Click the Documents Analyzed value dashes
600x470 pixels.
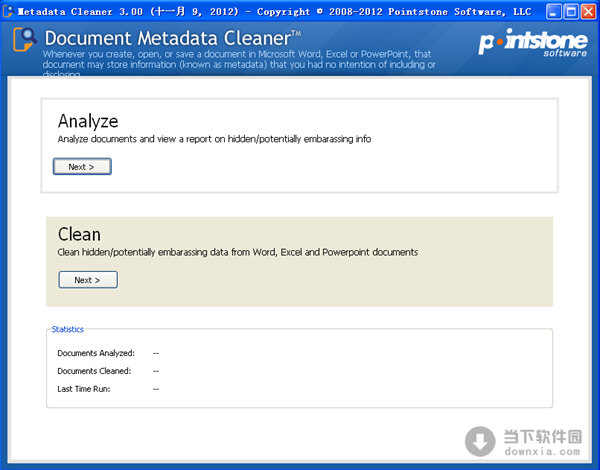pos(156,353)
